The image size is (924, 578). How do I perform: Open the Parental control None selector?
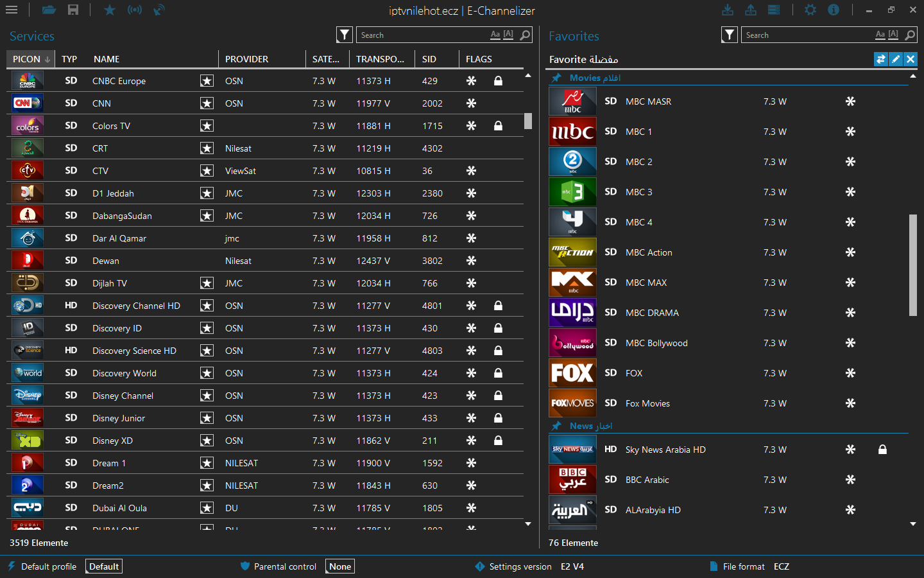tap(340, 566)
